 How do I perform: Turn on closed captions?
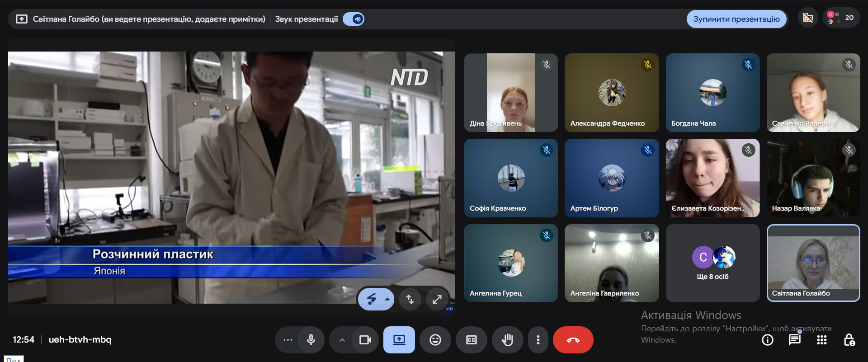tap(471, 340)
